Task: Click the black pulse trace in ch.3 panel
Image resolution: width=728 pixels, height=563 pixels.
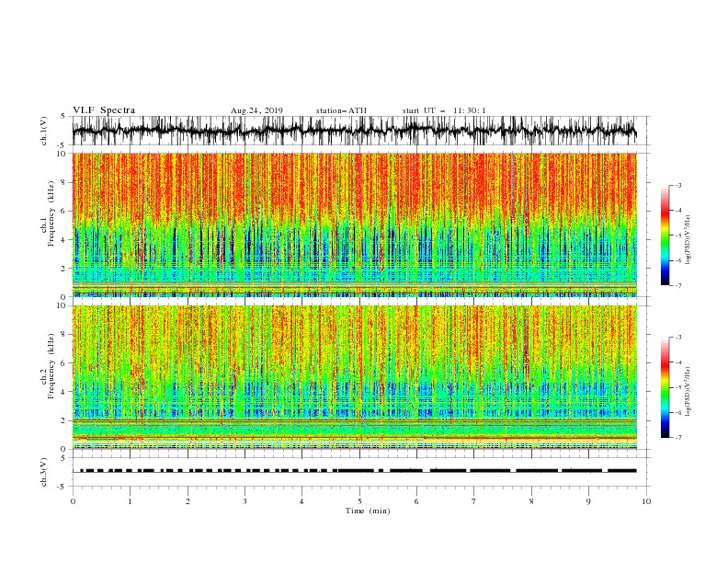Action: 358,471
